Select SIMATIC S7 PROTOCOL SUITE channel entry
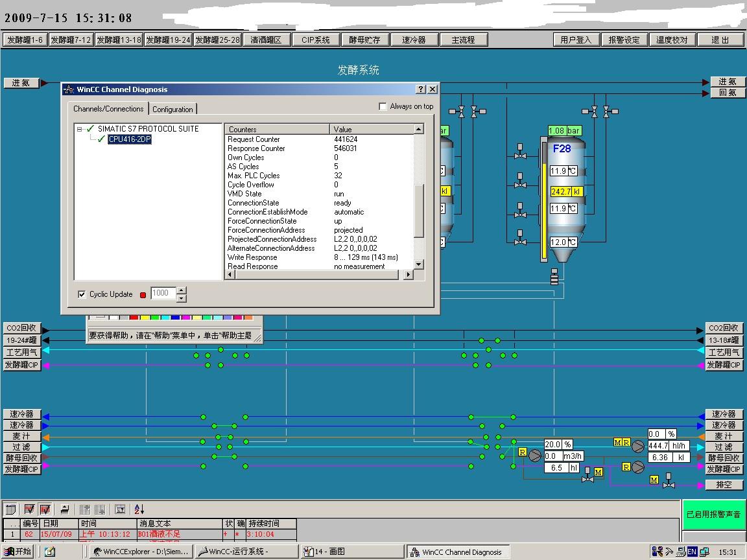Image resolution: width=747 pixels, height=560 pixels. coord(148,128)
